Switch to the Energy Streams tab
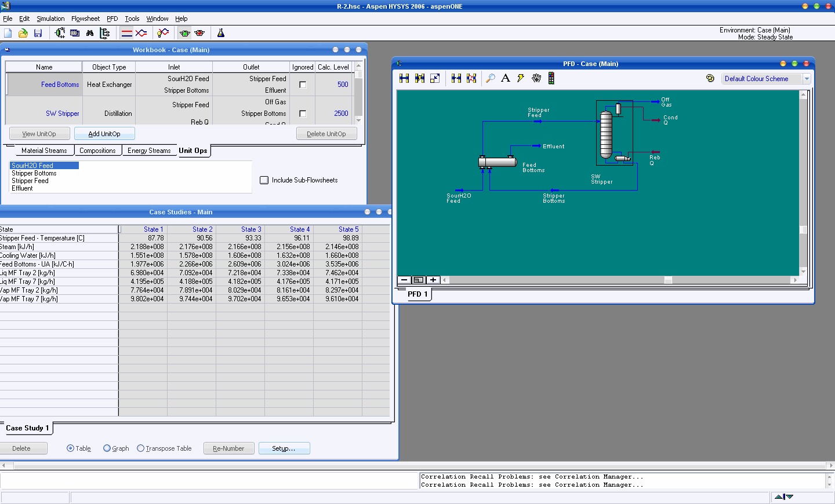The width and height of the screenshot is (835, 504). point(149,151)
